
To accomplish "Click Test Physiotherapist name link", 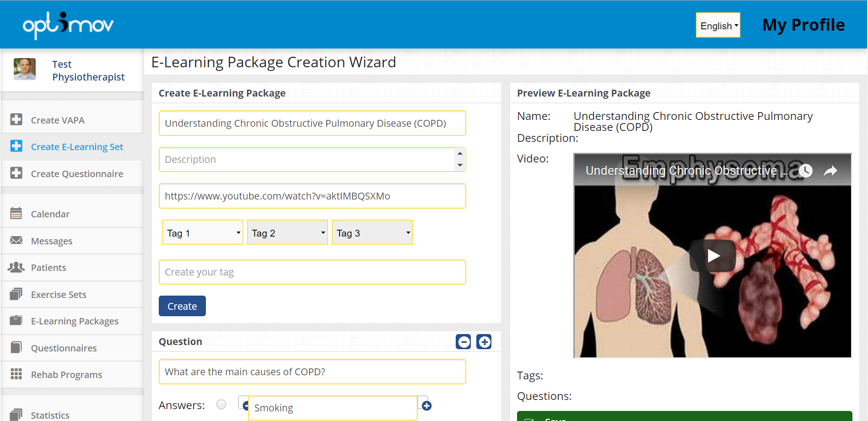I will [88, 70].
